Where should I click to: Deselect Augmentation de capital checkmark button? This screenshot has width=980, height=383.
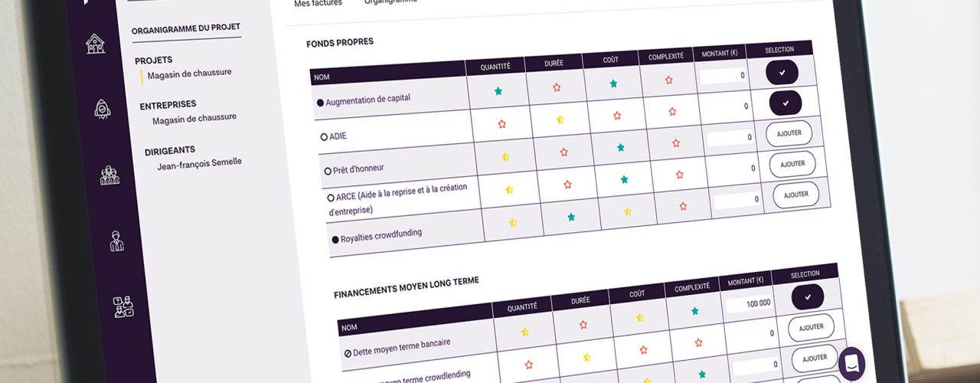pyautogui.click(x=782, y=72)
